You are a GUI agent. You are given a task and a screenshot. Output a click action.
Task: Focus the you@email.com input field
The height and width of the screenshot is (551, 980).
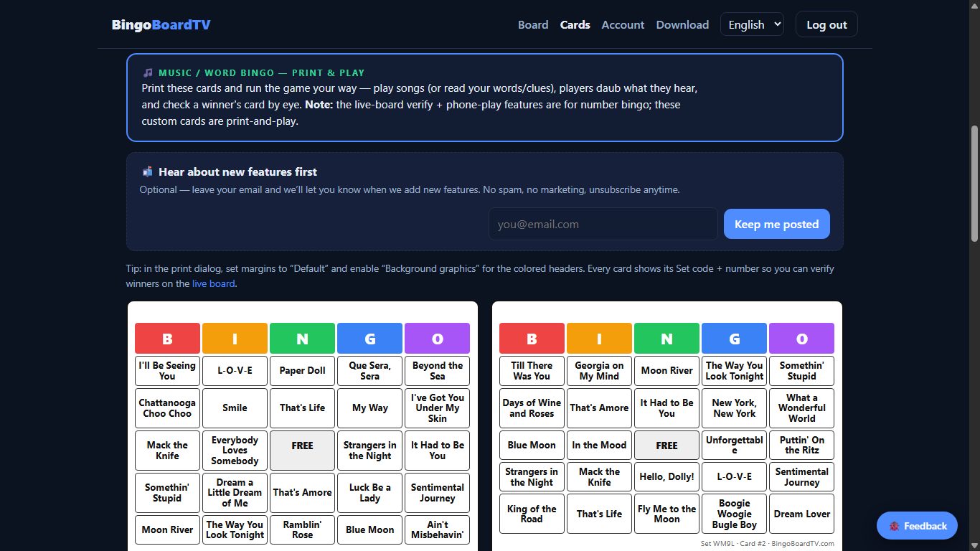click(603, 224)
